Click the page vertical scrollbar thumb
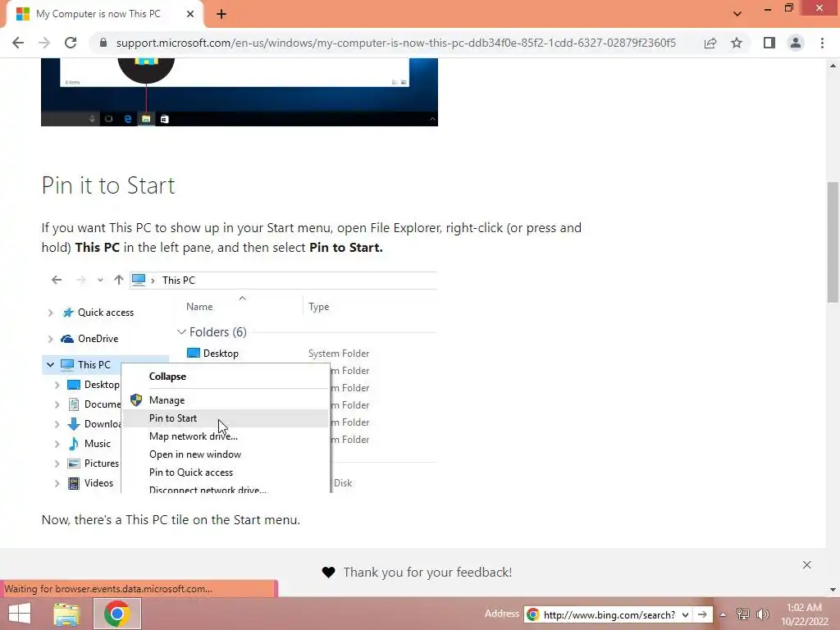Viewport: 840px width, 630px height. [833, 242]
